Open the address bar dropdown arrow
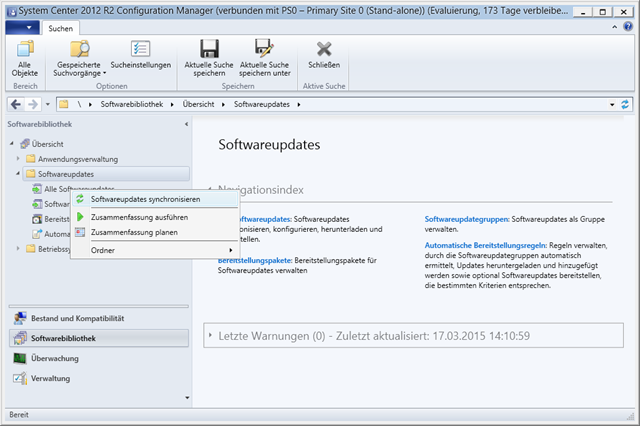 pos(612,104)
